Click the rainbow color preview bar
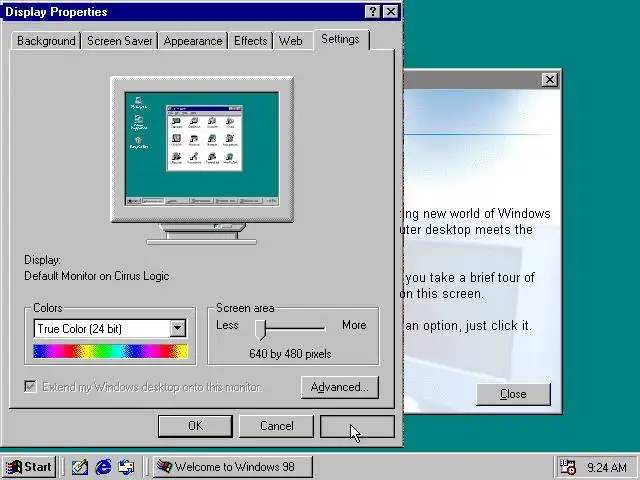This screenshot has width=640, height=480. (110, 351)
